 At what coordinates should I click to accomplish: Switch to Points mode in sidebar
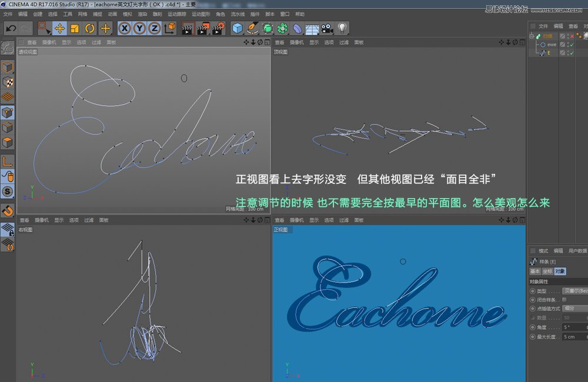(8, 112)
